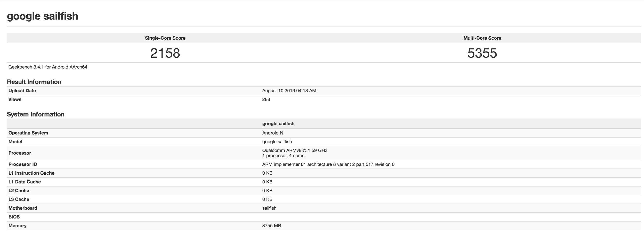Click the Upload Date label
644x236 pixels.
[22, 91]
